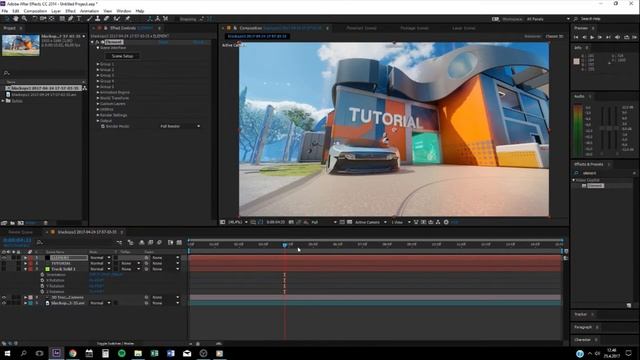Click the local axis mode icon
Screen dimensions: 640x360
(149, 19)
